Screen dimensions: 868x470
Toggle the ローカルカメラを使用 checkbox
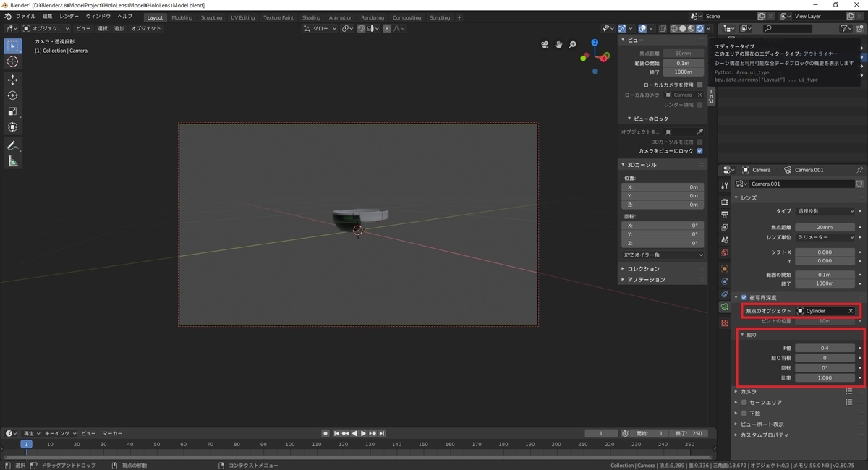[699, 85]
